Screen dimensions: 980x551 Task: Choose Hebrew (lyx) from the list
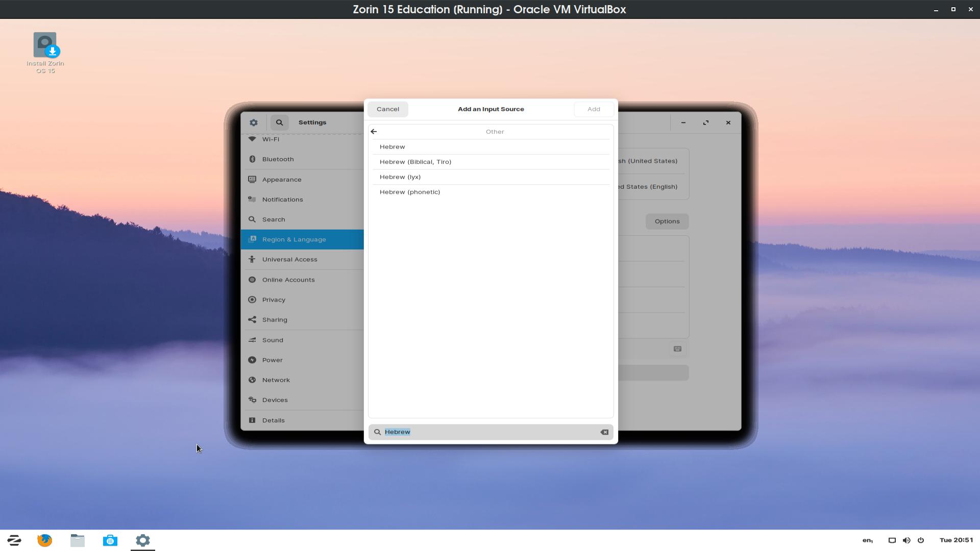point(400,177)
